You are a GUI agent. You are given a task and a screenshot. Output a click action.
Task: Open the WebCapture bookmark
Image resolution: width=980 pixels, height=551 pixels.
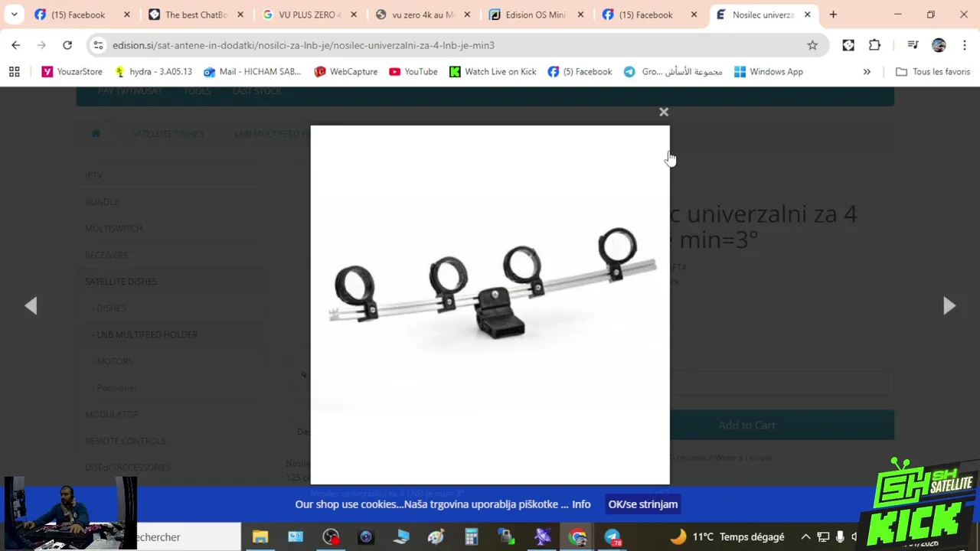click(345, 72)
